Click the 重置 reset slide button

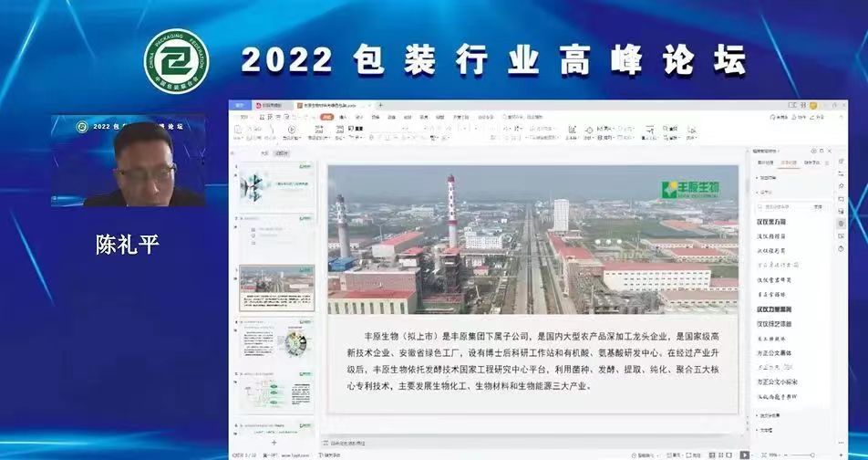pyautogui.click(x=356, y=129)
